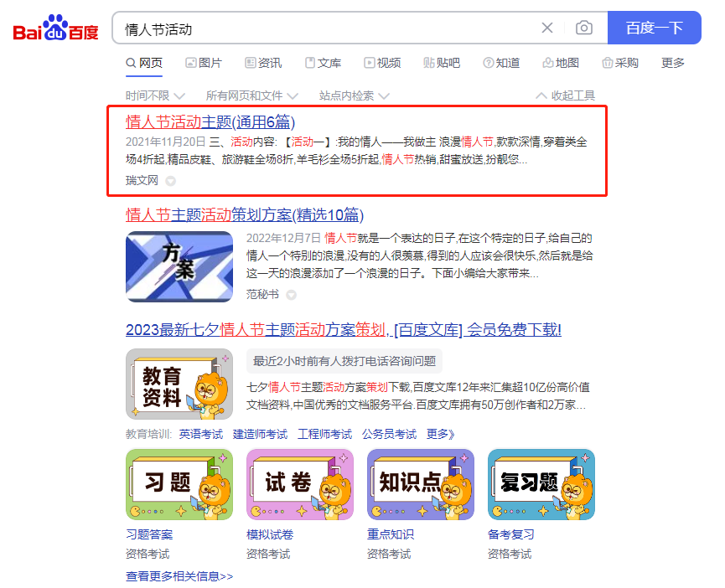725x588 pixels.
Task: Open the 知道 tab
Action: [x=501, y=63]
